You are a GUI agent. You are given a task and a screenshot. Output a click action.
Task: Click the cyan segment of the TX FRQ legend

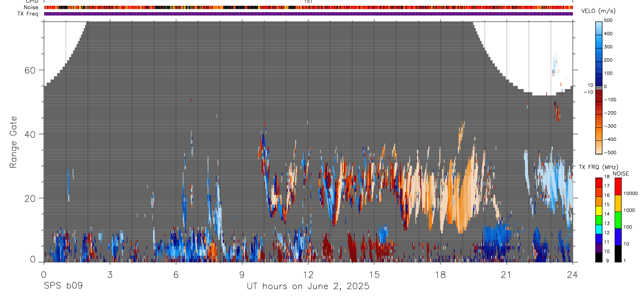click(x=599, y=229)
